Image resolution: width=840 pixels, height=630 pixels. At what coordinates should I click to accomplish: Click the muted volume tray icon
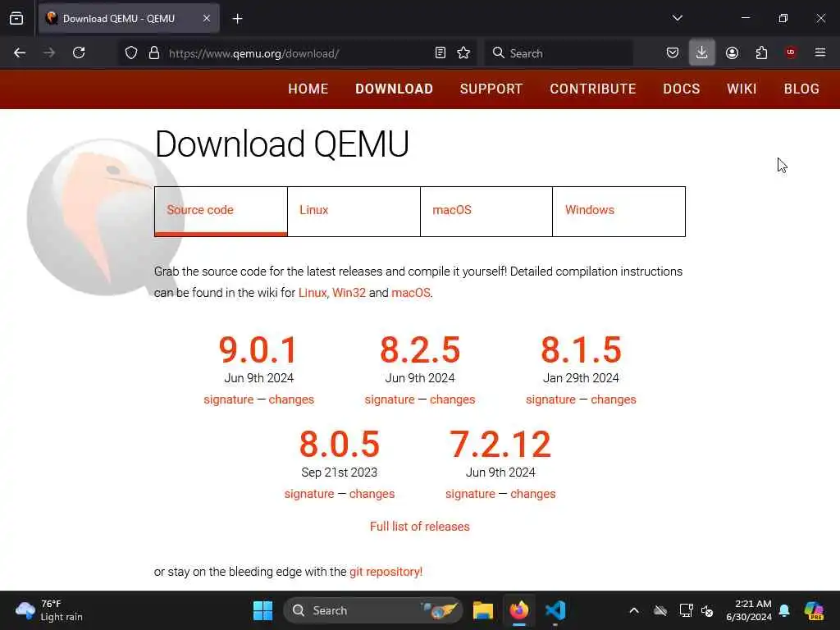(708, 610)
